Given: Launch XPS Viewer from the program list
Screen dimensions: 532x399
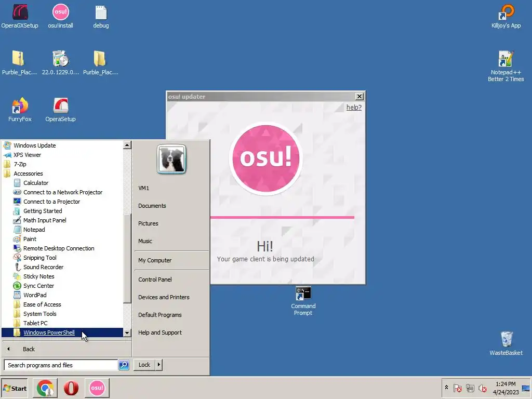Looking at the screenshot, I should click(63, 155).
